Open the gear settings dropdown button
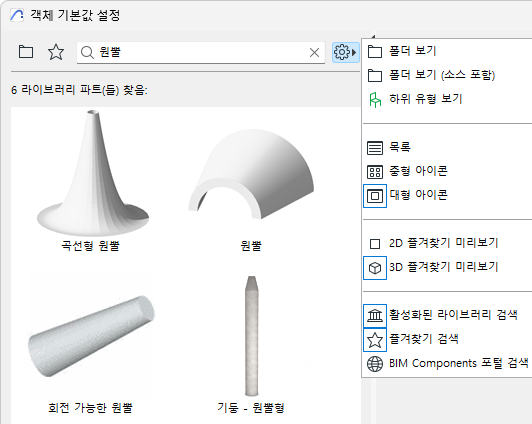532x424 pixels. (345, 52)
